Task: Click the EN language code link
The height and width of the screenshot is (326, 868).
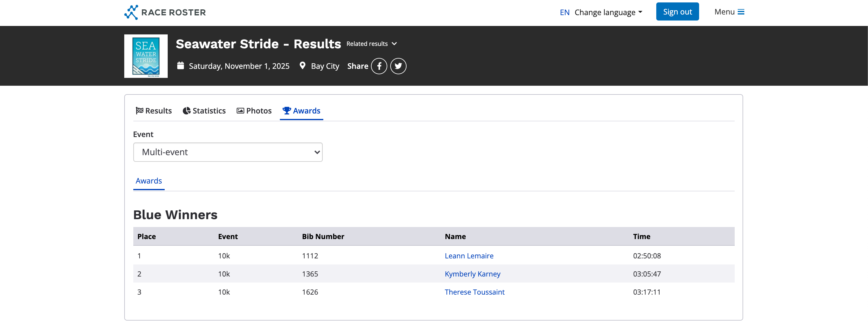Action: (x=564, y=12)
